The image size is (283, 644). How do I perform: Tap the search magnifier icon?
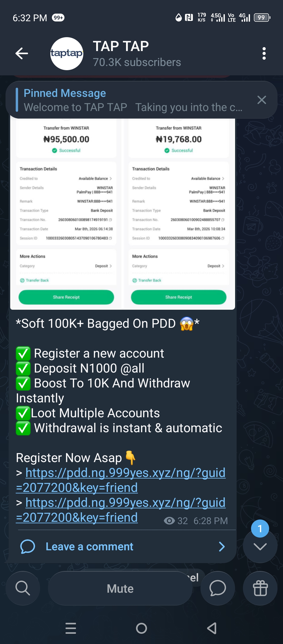23,588
